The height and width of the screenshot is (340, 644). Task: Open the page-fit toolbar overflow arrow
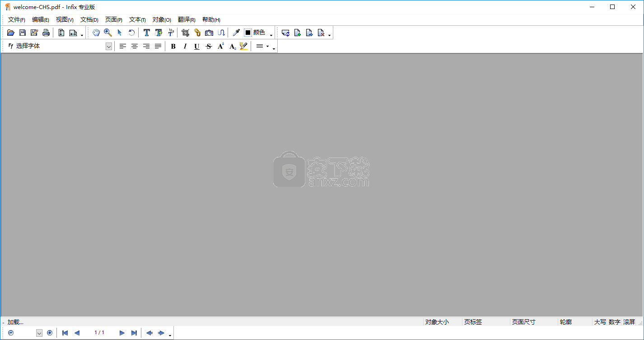pyautogui.click(x=82, y=35)
